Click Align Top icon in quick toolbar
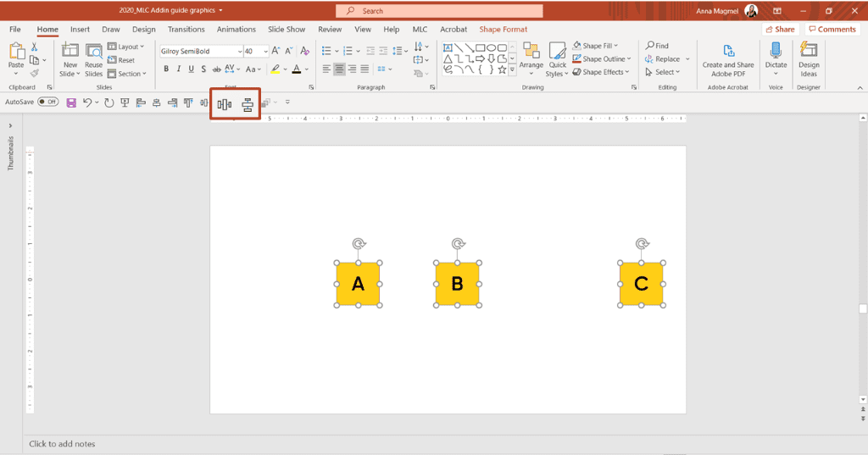Image resolution: width=868 pixels, height=455 pixels. click(x=188, y=103)
